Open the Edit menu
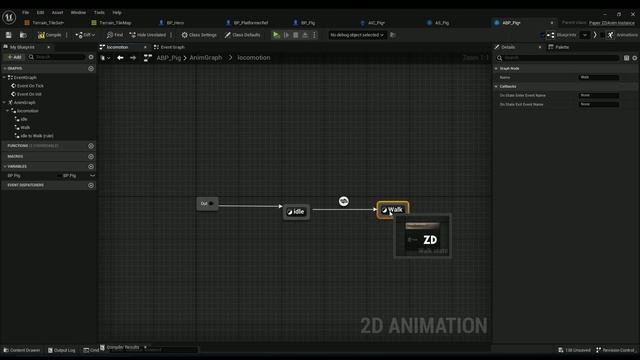 coord(40,13)
